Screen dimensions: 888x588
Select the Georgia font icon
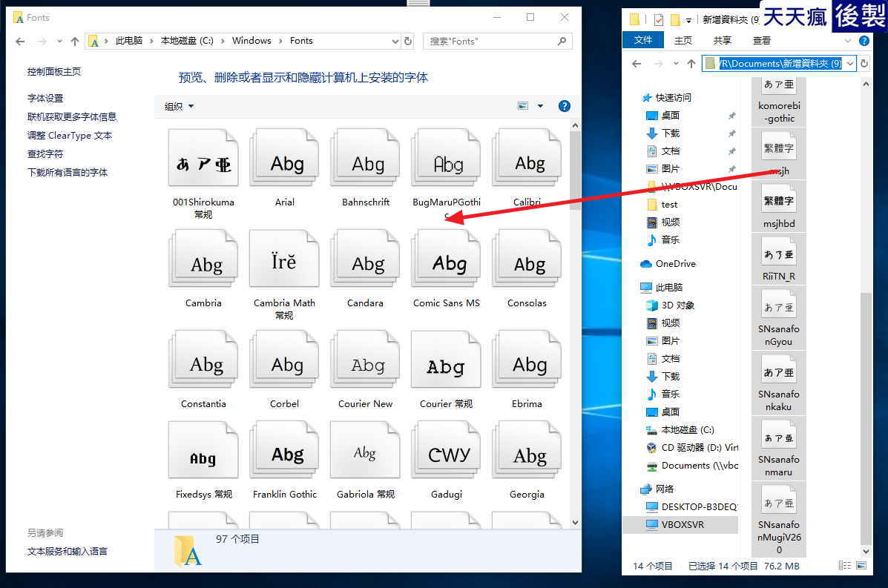(x=527, y=451)
